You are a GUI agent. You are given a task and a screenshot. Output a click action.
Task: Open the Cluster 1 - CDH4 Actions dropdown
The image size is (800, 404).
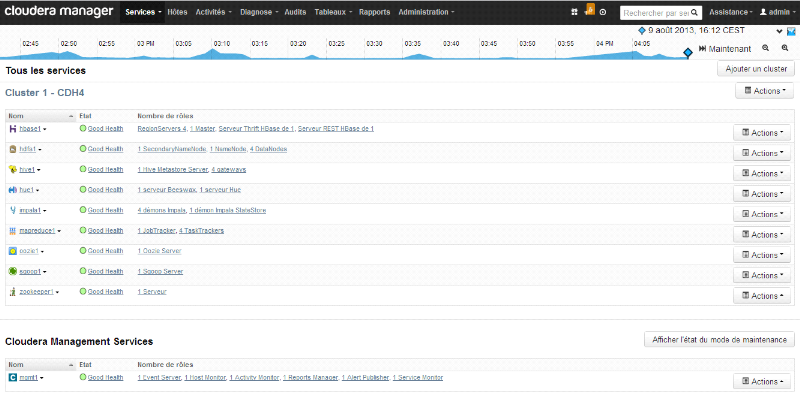[x=765, y=91]
